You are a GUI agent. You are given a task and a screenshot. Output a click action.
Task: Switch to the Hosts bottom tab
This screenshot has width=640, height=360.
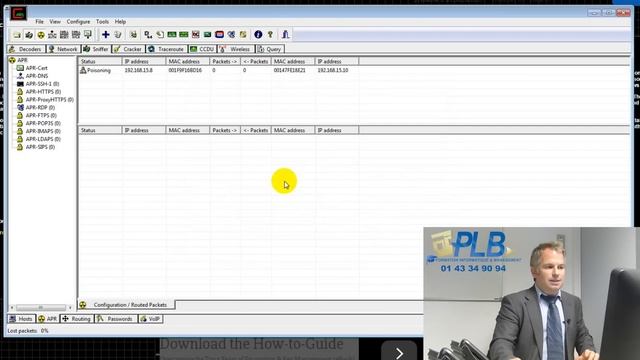coord(21,319)
